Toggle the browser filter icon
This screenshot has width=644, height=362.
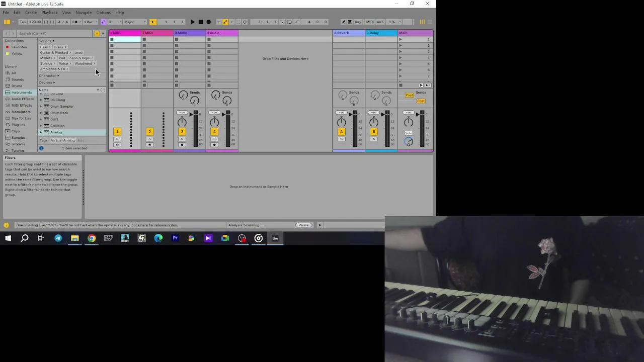click(x=97, y=34)
